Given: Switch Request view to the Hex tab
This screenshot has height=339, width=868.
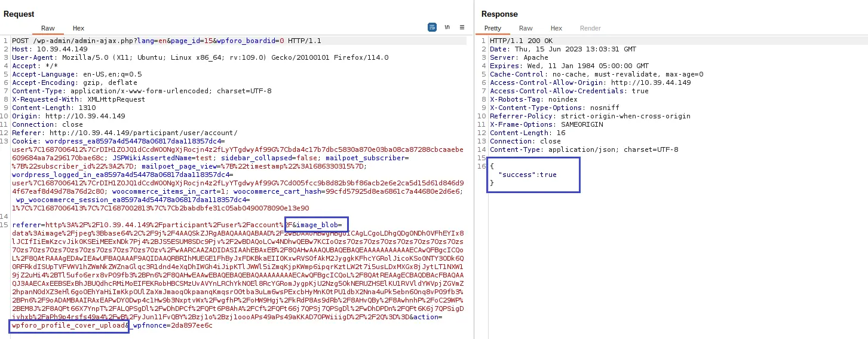Looking at the screenshot, I should tap(78, 28).
